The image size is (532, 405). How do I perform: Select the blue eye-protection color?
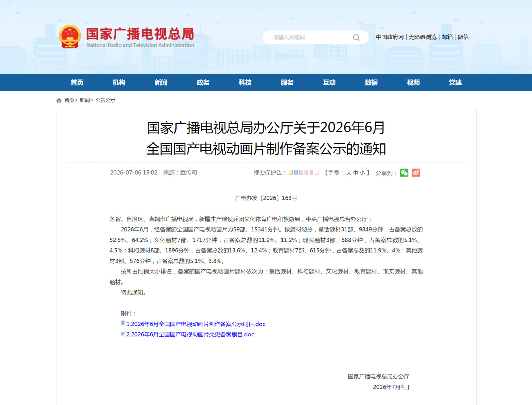pyautogui.click(x=296, y=172)
